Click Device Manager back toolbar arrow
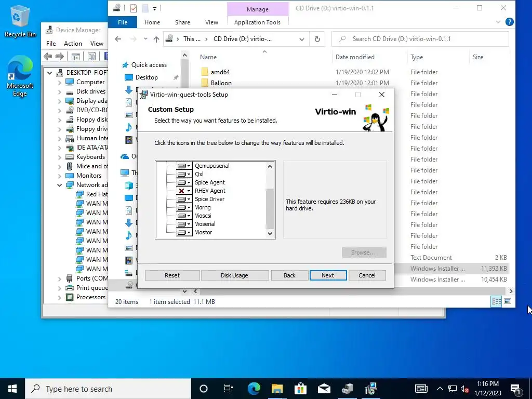This screenshot has height=399, width=532. [48, 56]
